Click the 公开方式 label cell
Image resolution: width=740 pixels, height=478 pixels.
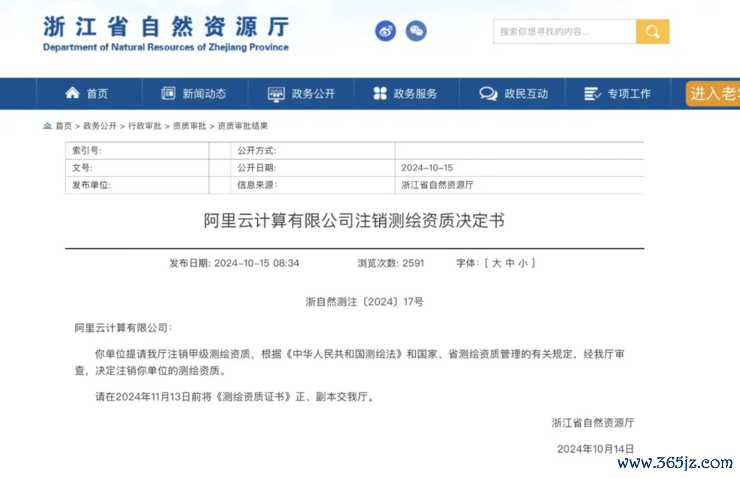tap(313, 151)
